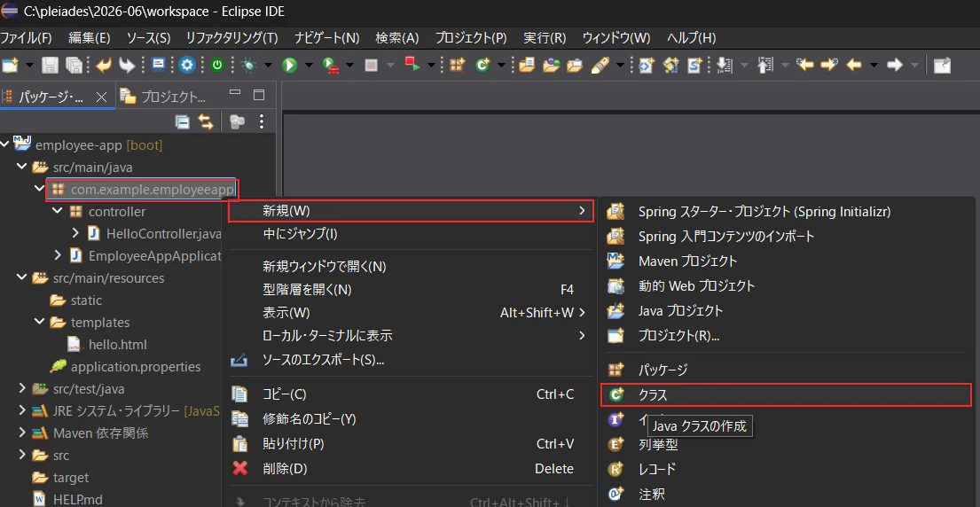Click the New Java Class toolbar icon
The height and width of the screenshot is (507, 980).
pos(482,65)
